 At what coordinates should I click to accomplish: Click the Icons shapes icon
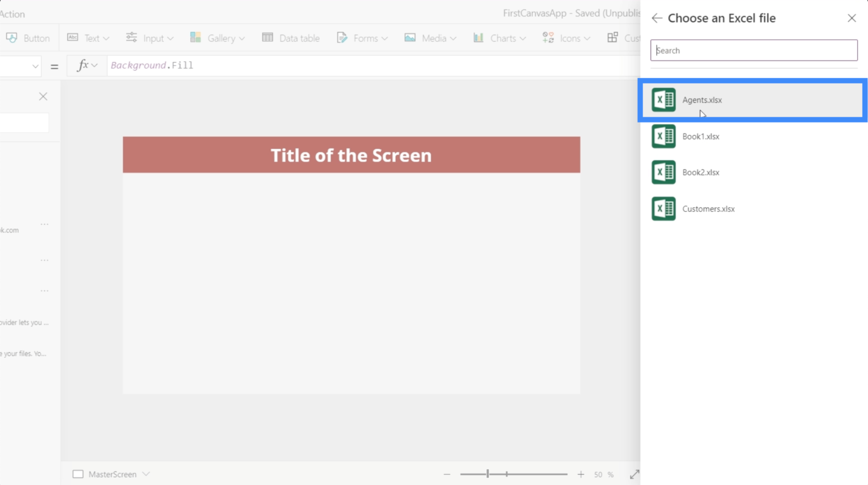(548, 37)
